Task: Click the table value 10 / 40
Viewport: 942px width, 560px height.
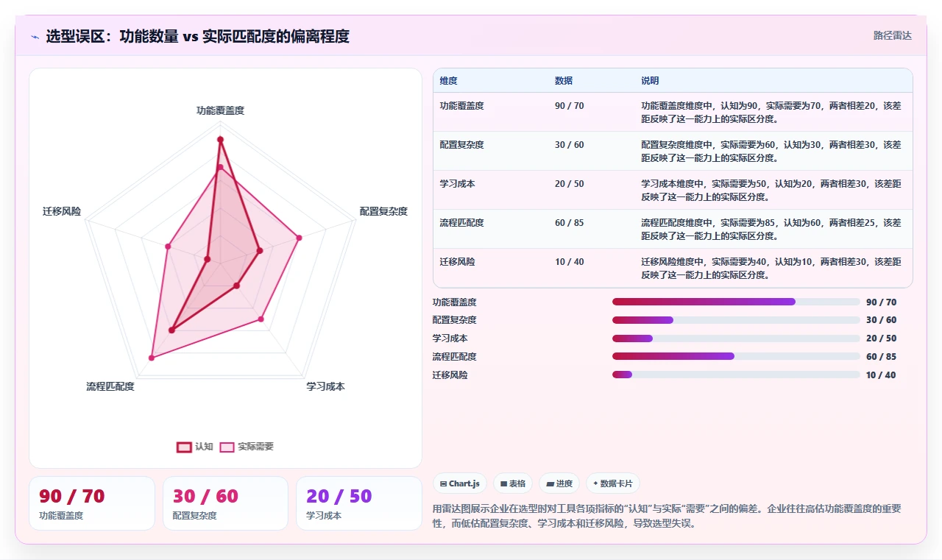Action: (x=569, y=262)
